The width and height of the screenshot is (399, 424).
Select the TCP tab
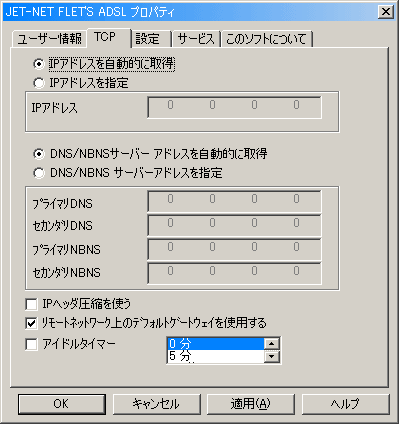click(109, 38)
